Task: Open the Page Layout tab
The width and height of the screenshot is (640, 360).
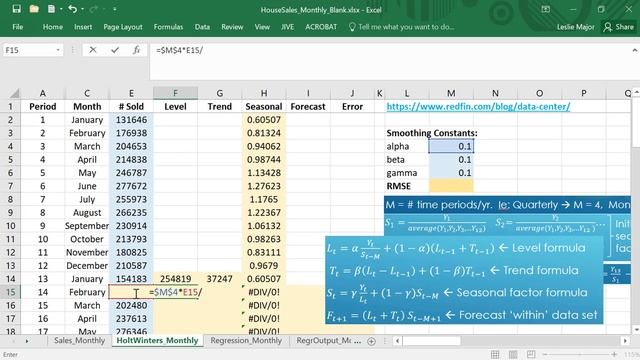Action: [123, 27]
